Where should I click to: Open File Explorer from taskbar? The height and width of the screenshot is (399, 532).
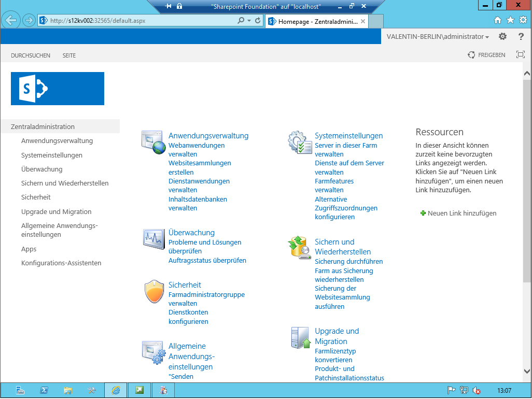pyautogui.click(x=68, y=391)
